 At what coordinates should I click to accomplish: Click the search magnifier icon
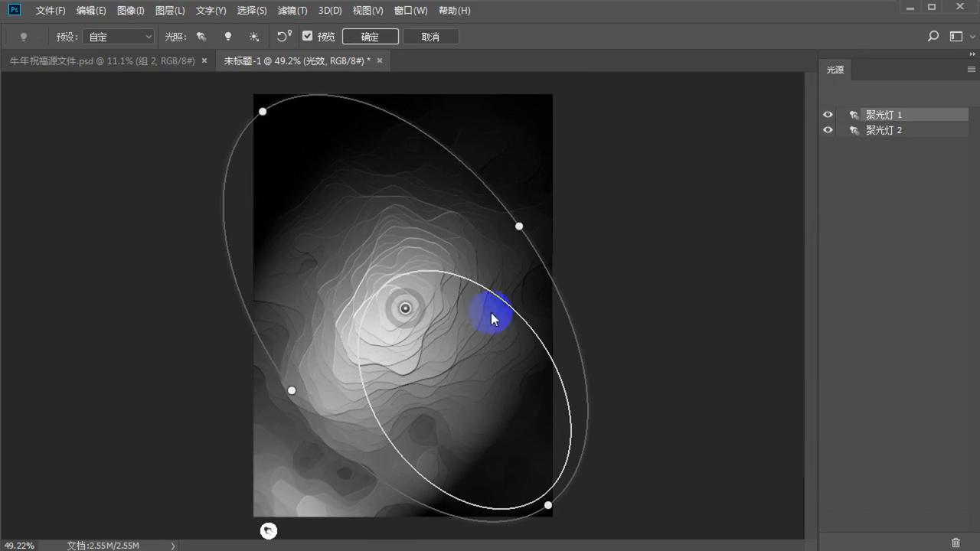[933, 37]
